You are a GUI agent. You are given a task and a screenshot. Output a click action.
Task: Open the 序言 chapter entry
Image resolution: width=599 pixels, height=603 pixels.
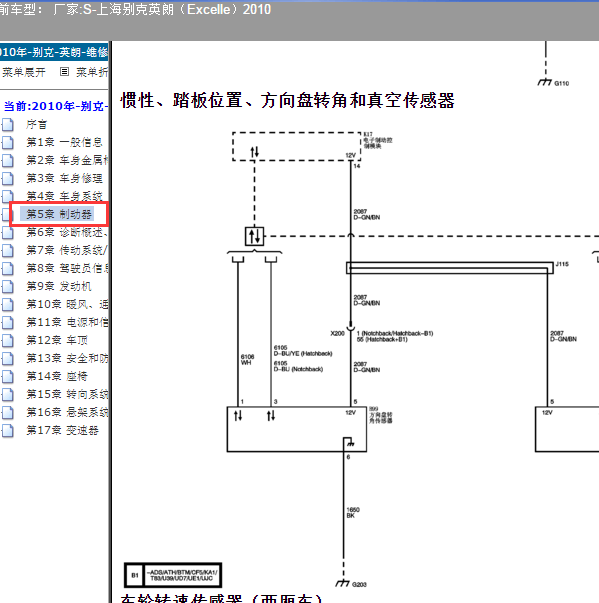pos(37,124)
